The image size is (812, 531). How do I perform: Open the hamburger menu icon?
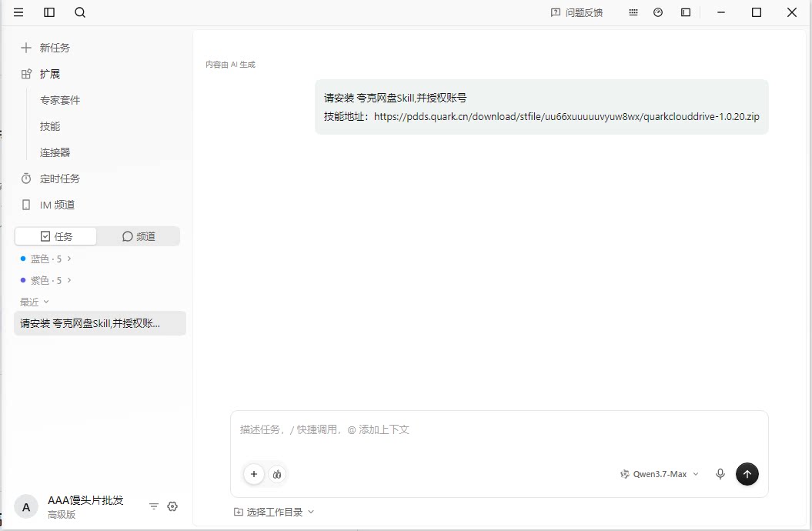[18, 12]
